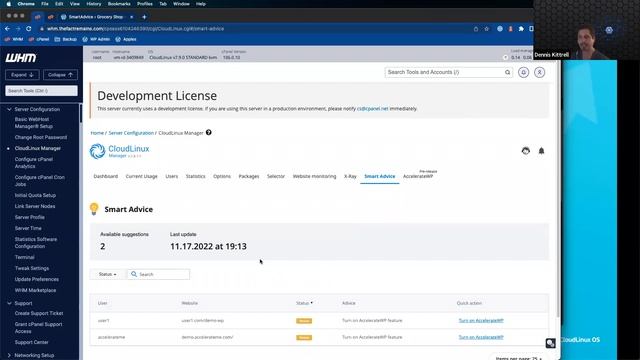Turn on AccelerateWP for accelerateme
Viewport: 640px width, 360px height.
coord(481,337)
